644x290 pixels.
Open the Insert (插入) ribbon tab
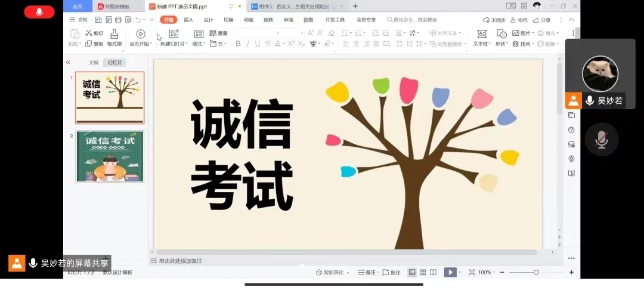pos(188,20)
